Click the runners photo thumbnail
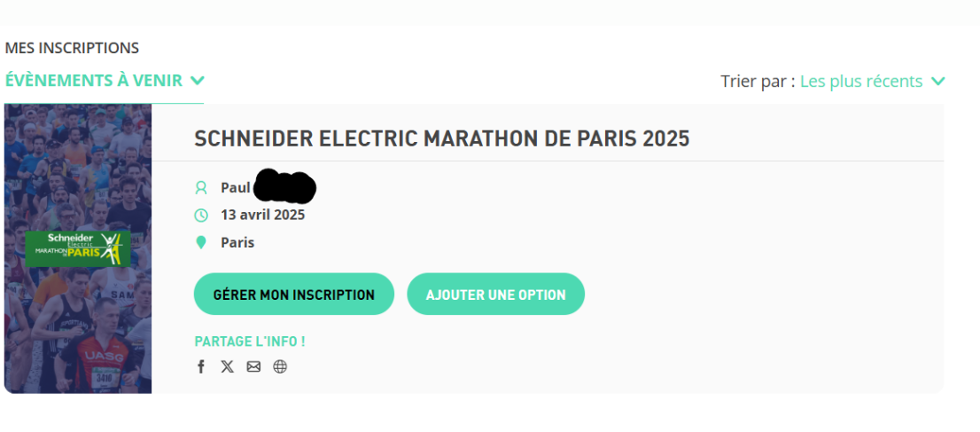 tap(77, 248)
